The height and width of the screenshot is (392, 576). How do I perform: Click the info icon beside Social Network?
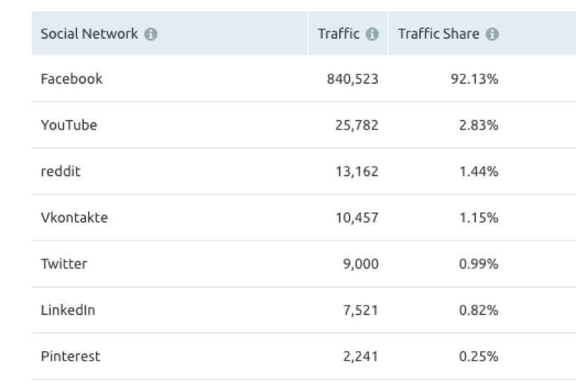tap(149, 34)
